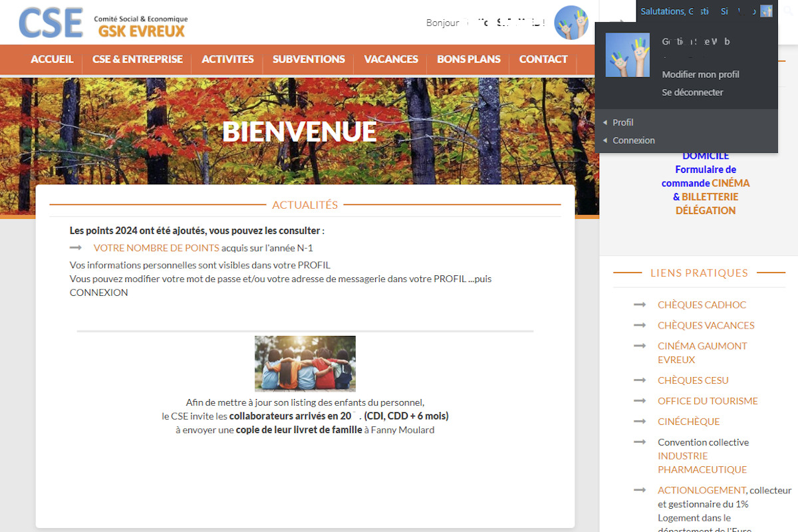
Task: Open the SUBVENTIONS menu
Action: click(x=309, y=59)
